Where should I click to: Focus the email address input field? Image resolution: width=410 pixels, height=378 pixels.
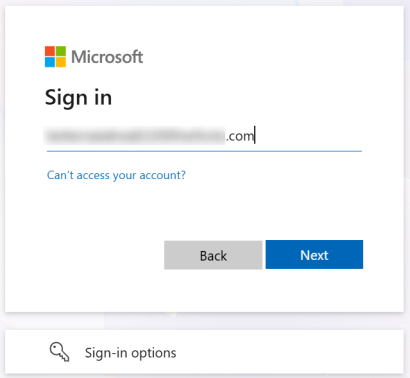[x=204, y=136]
